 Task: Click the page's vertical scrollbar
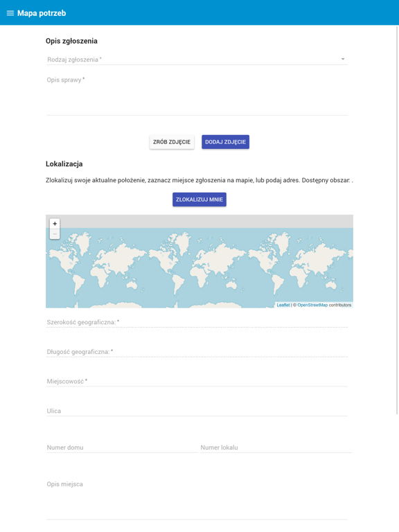pyautogui.click(x=398, y=220)
